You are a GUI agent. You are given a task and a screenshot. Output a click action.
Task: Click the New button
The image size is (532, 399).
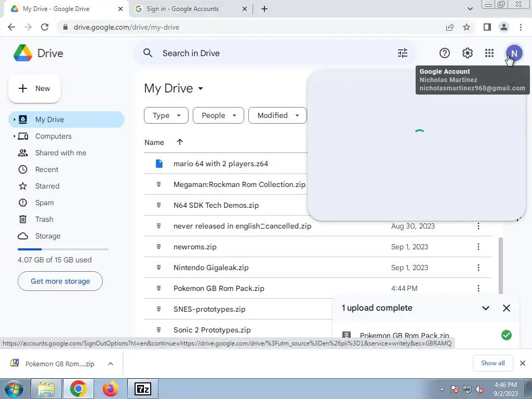tap(34, 88)
